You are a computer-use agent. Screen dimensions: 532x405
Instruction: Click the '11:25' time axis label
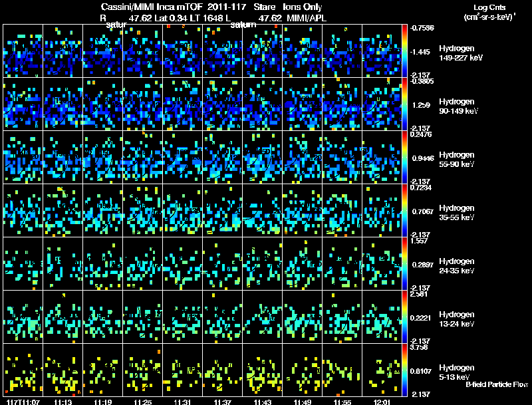(x=143, y=402)
